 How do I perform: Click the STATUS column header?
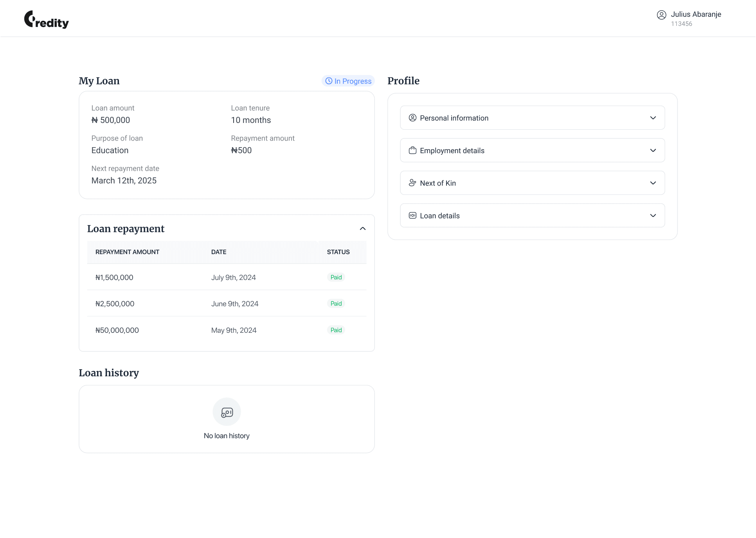click(x=338, y=252)
